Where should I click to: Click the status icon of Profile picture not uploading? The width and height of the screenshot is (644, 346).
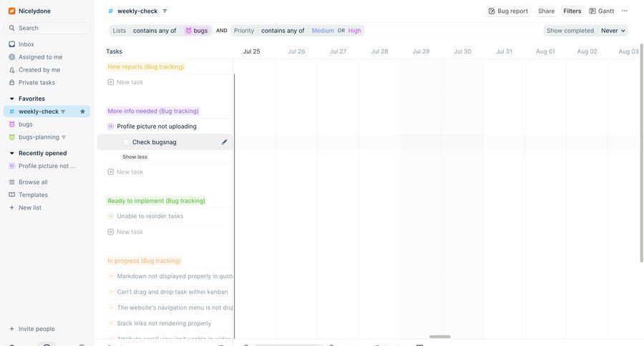tap(111, 127)
